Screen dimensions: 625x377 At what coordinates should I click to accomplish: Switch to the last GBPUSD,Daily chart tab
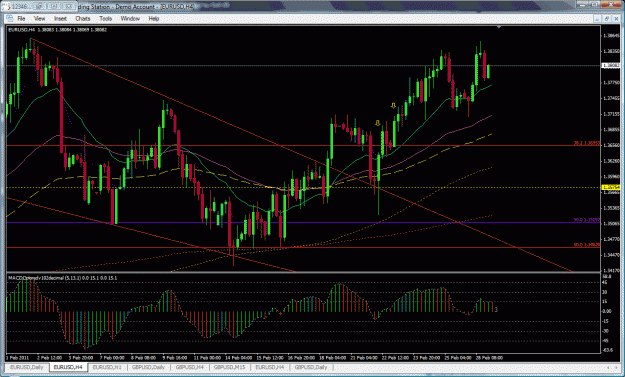point(311,367)
